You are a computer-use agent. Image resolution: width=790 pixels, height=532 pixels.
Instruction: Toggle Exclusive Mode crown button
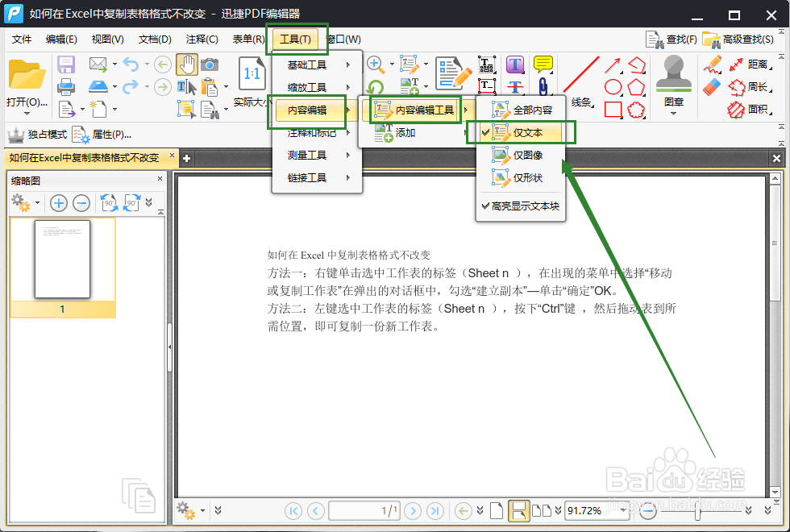pyautogui.click(x=37, y=135)
